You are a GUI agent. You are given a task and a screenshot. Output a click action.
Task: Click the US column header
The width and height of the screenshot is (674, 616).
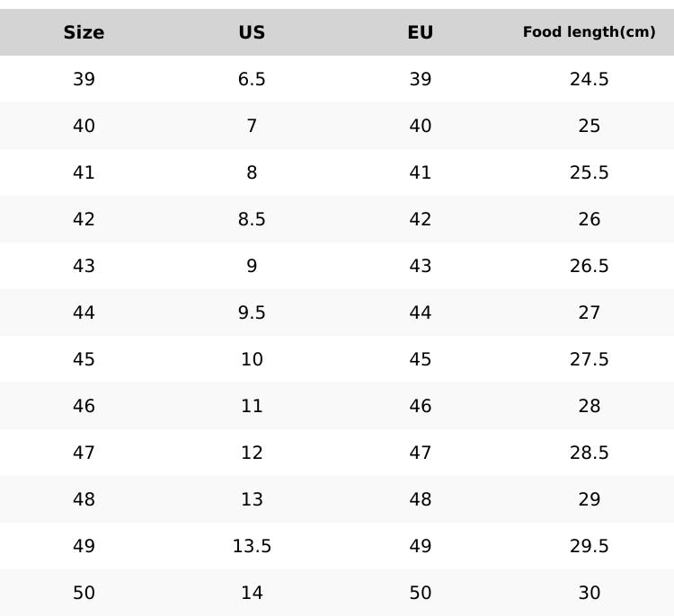click(x=252, y=32)
